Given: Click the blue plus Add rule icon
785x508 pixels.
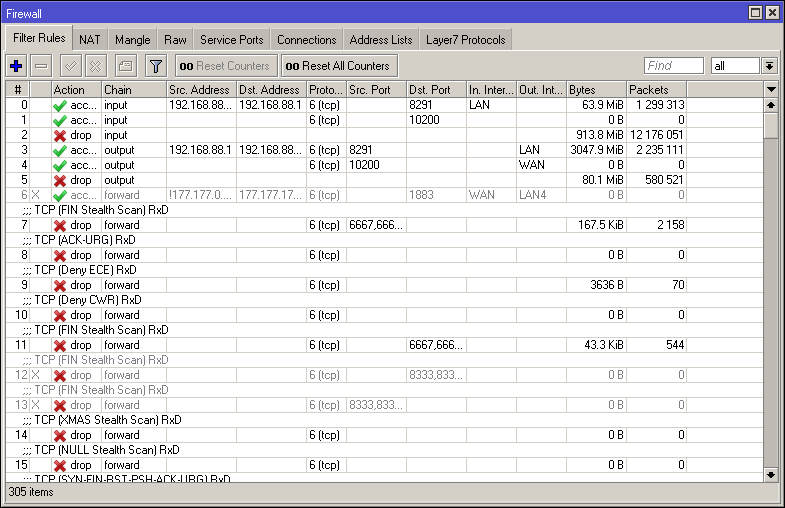Looking at the screenshot, I should point(16,66).
